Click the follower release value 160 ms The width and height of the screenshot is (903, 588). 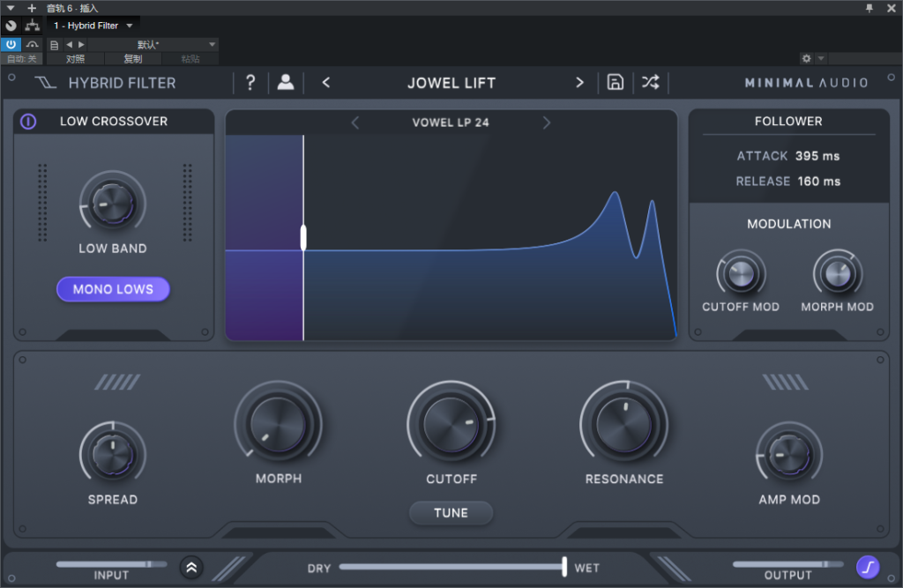(x=819, y=182)
